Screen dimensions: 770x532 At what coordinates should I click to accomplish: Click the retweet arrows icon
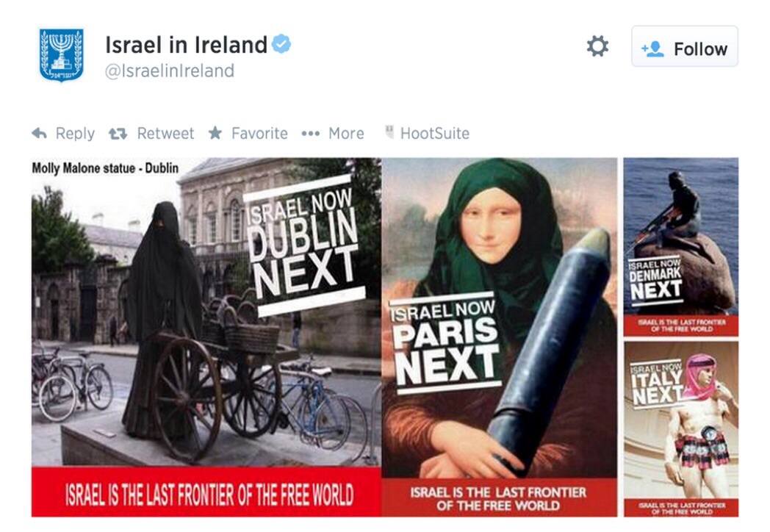click(x=118, y=134)
